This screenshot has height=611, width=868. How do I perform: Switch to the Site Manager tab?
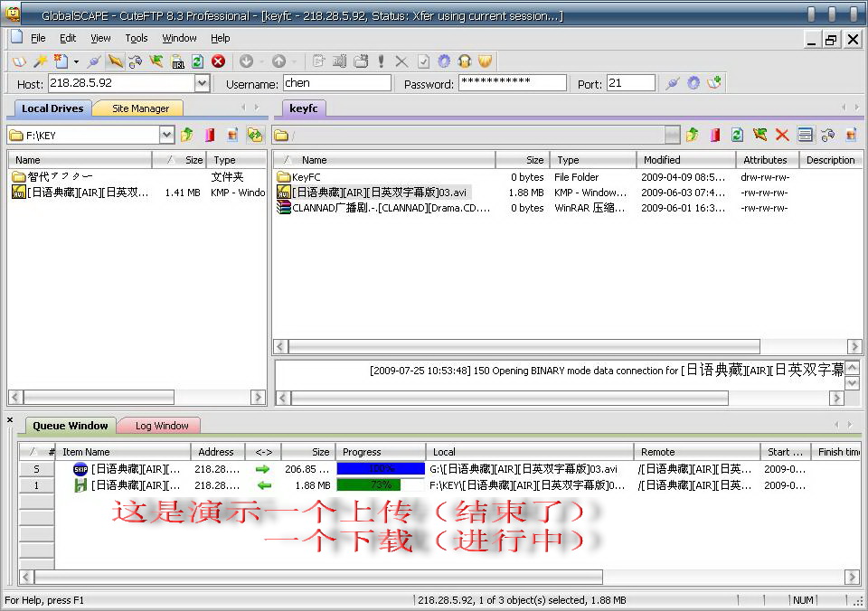tap(140, 108)
